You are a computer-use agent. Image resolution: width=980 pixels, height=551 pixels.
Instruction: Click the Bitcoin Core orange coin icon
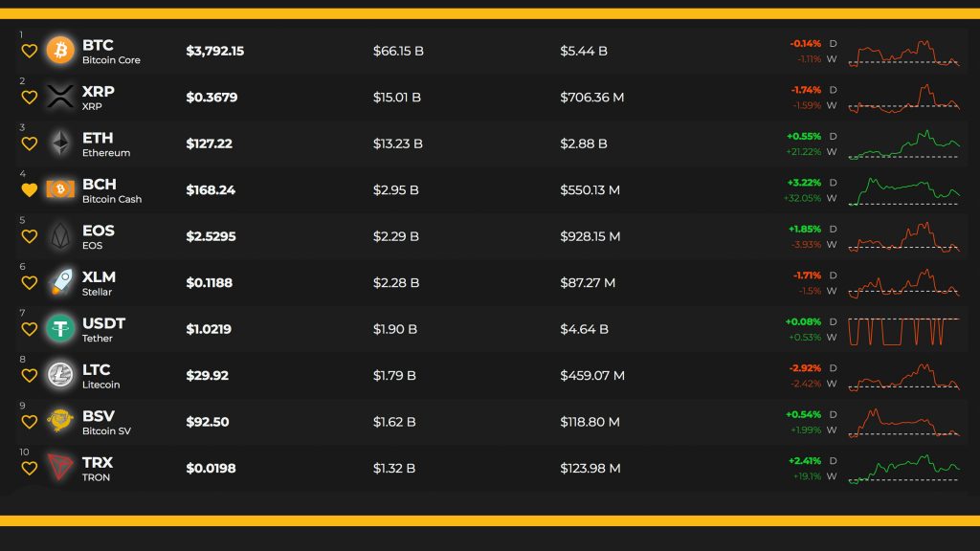60,51
